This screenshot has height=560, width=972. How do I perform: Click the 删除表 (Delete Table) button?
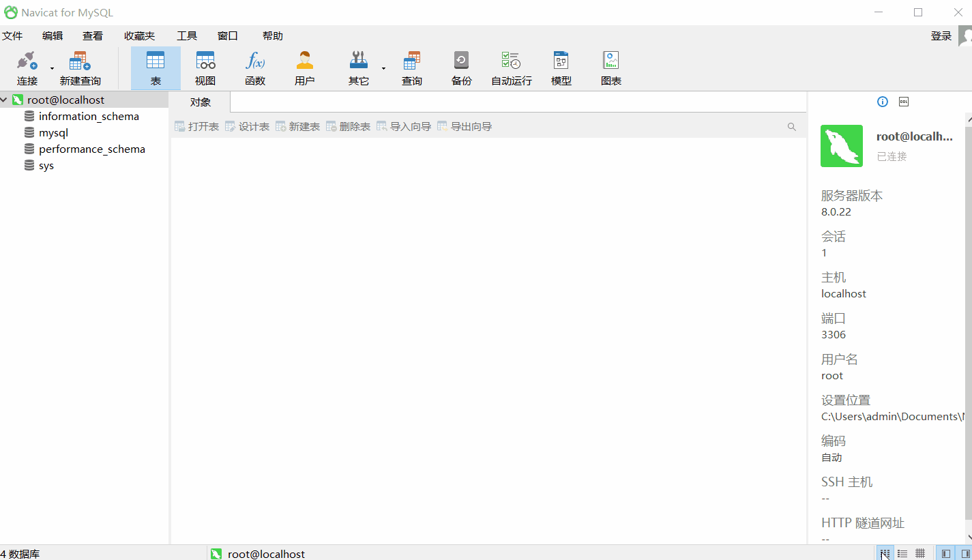(349, 126)
